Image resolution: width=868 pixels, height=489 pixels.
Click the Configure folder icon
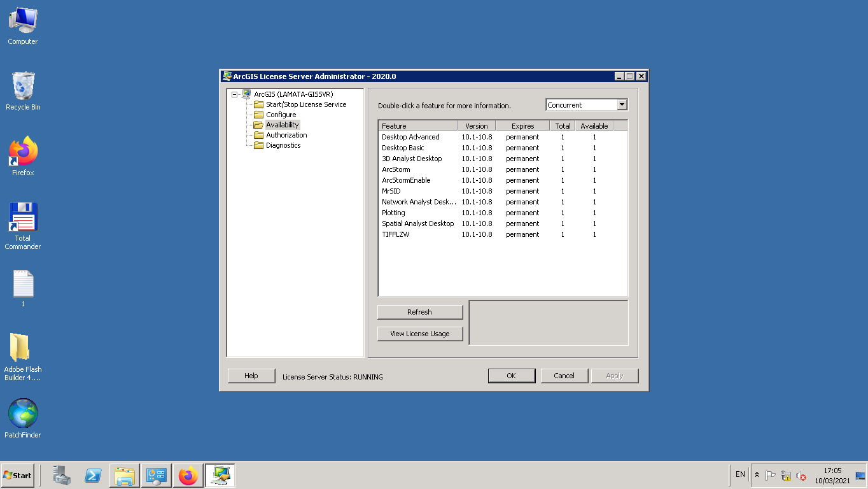(x=258, y=115)
